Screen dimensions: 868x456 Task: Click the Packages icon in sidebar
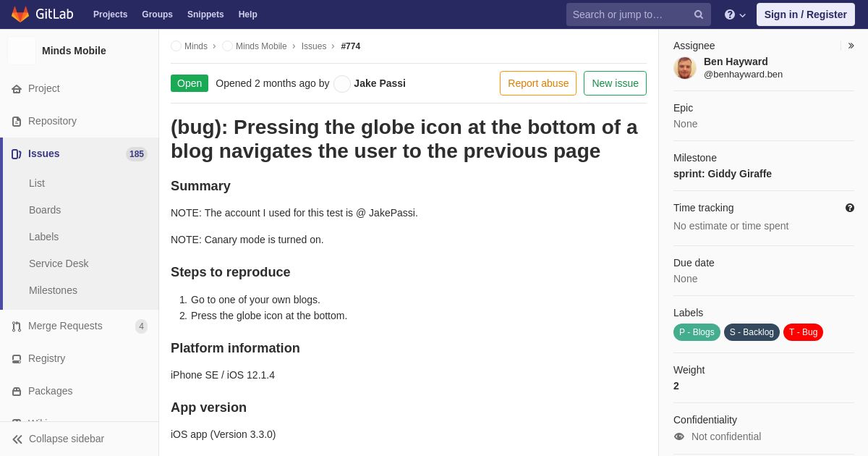[17, 392]
